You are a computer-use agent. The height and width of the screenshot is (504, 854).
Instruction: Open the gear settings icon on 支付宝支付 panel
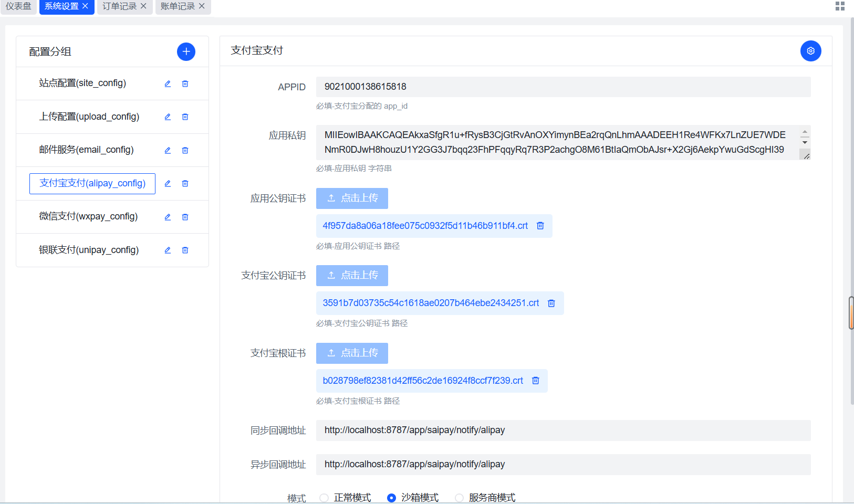pos(810,51)
